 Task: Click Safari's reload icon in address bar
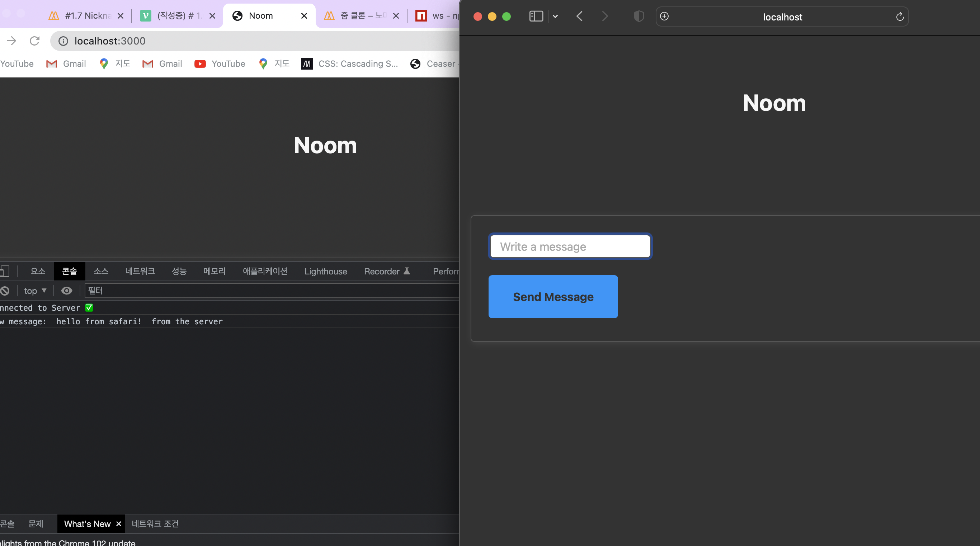coord(899,17)
